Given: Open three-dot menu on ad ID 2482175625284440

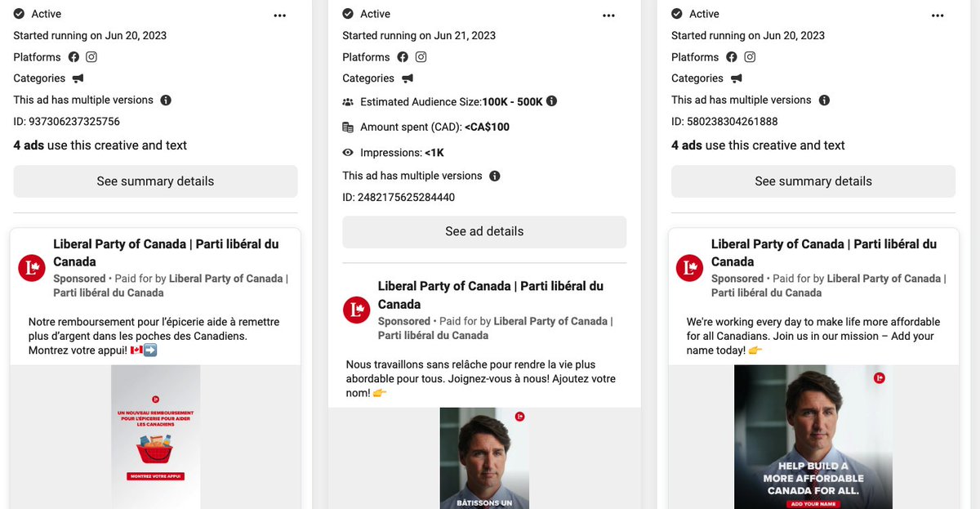Looking at the screenshot, I should tap(608, 16).
